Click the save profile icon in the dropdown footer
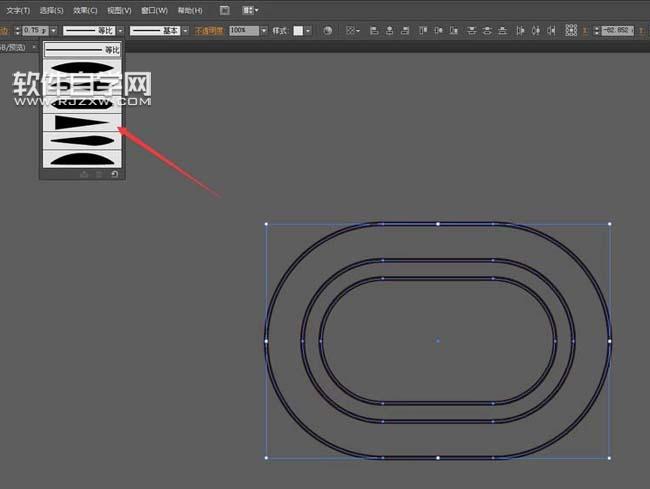Screen dimensions: 650x489 tap(84, 174)
